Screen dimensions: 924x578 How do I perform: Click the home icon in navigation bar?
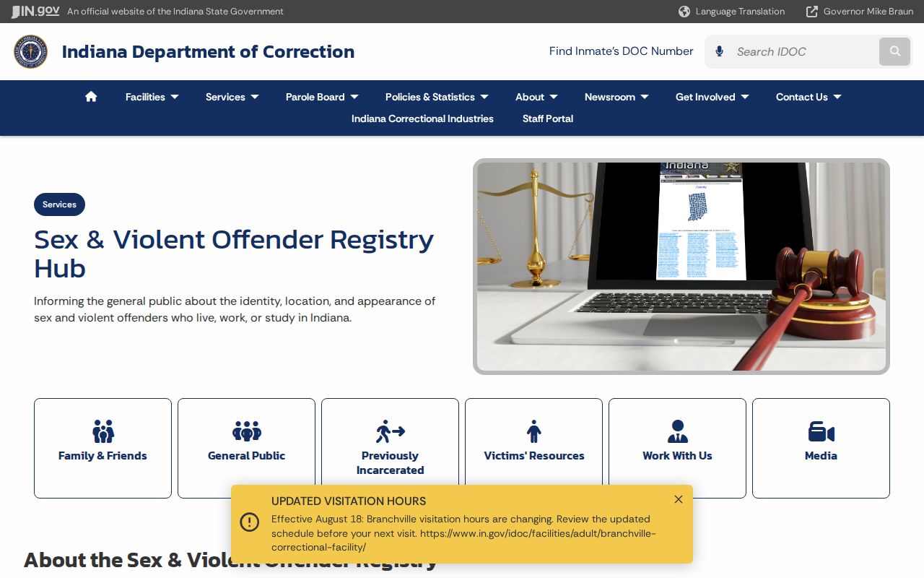click(x=91, y=97)
